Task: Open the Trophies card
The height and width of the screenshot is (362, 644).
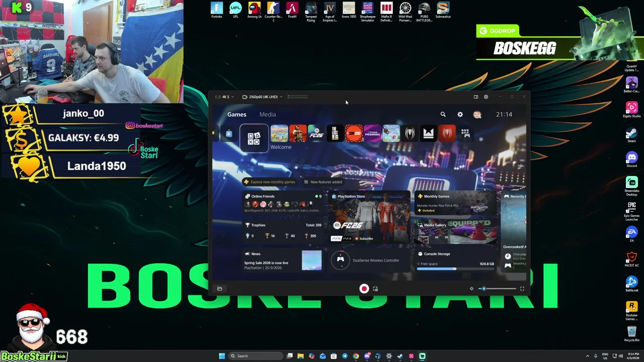Action: pyautogui.click(x=283, y=230)
